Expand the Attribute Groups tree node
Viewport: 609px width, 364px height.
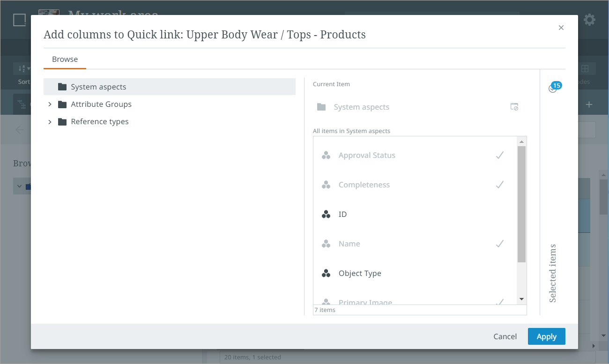pos(50,104)
